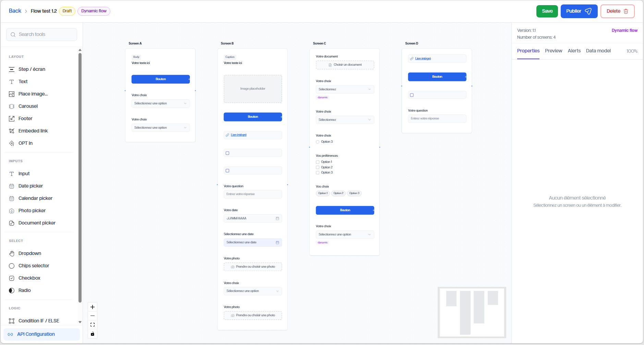Select the Condition IF / ELSE icon
Screen dimensions: 644x345
12,321
